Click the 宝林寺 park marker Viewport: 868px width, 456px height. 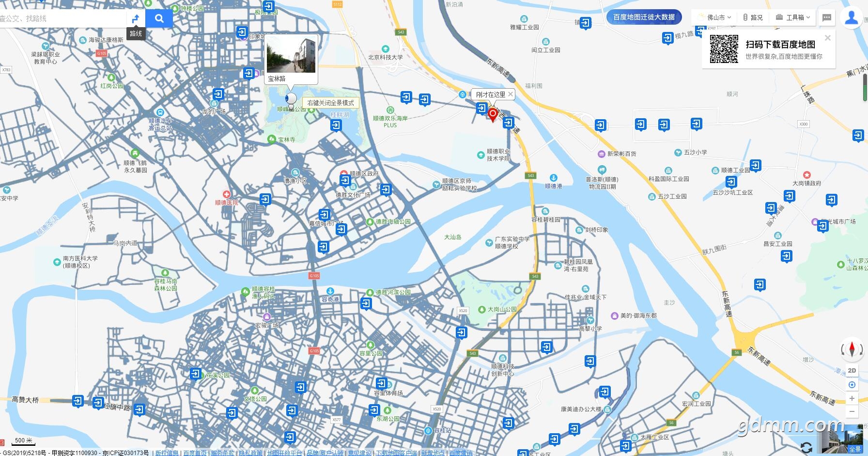click(x=271, y=140)
